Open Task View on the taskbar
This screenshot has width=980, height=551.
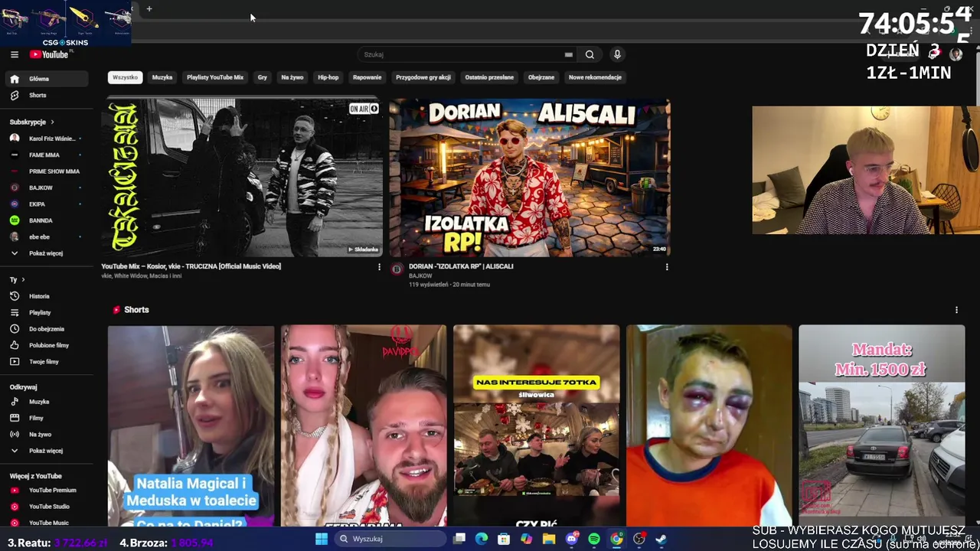(x=459, y=539)
